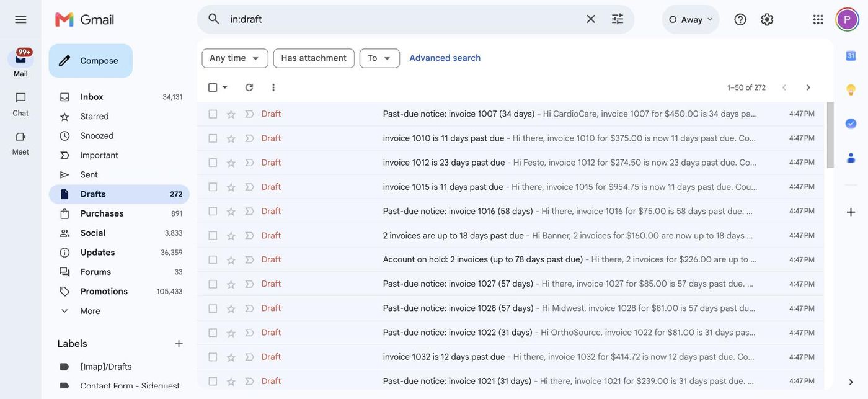Go to the next page of results

tap(808, 87)
